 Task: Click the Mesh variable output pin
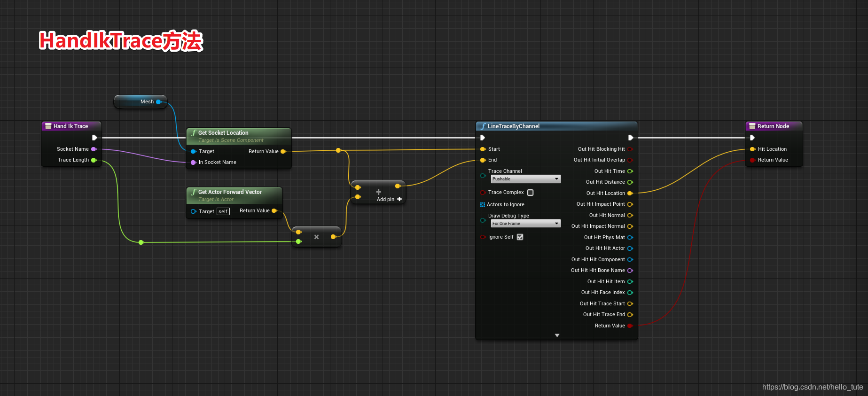(159, 101)
